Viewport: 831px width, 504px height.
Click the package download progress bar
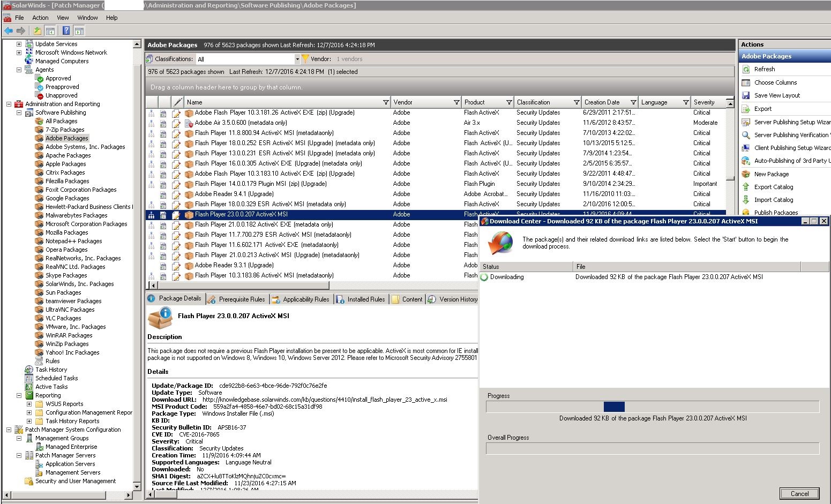[x=653, y=407]
